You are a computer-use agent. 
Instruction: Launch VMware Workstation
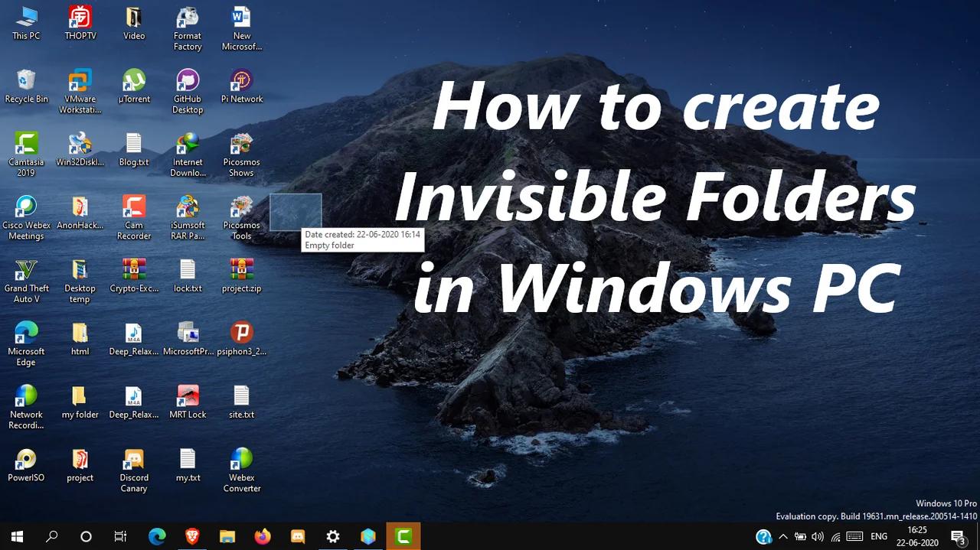(x=80, y=80)
